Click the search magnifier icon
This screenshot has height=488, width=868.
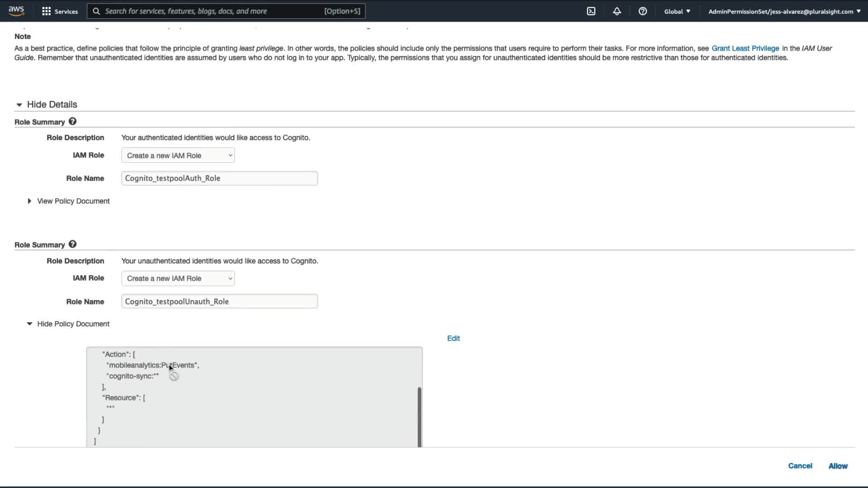click(x=96, y=11)
